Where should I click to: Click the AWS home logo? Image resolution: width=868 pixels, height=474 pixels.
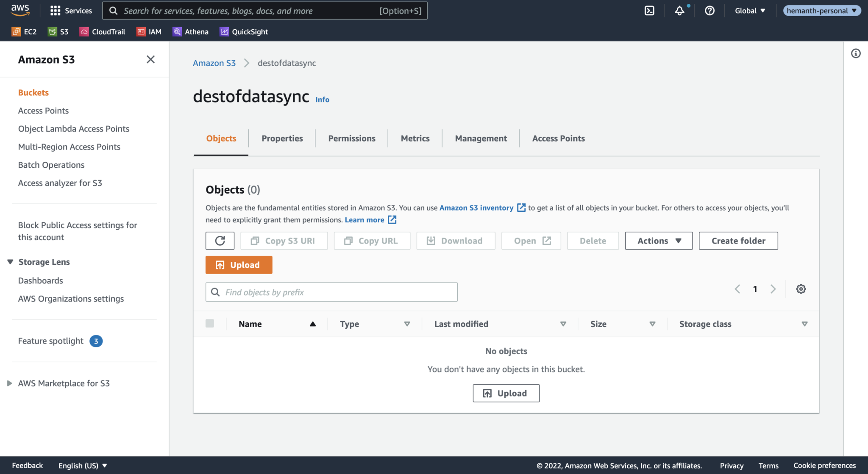[x=19, y=10]
